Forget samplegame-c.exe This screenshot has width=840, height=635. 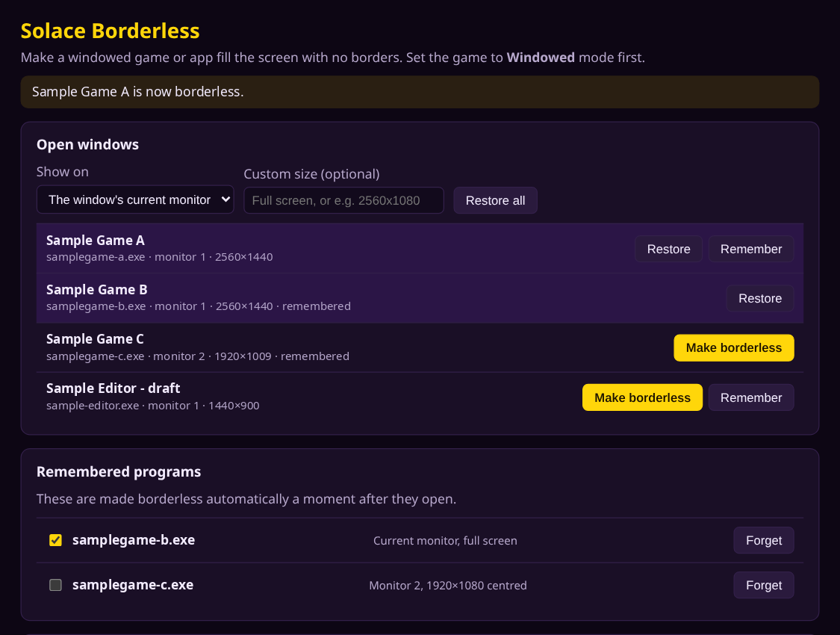point(764,585)
